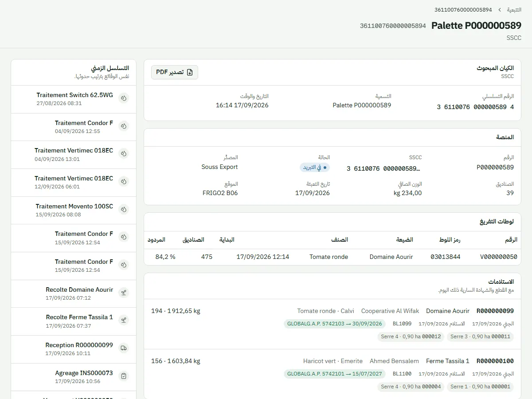
Task: Click sprout icon beside Recolte Ferme Tassila 1
Action: (124, 321)
